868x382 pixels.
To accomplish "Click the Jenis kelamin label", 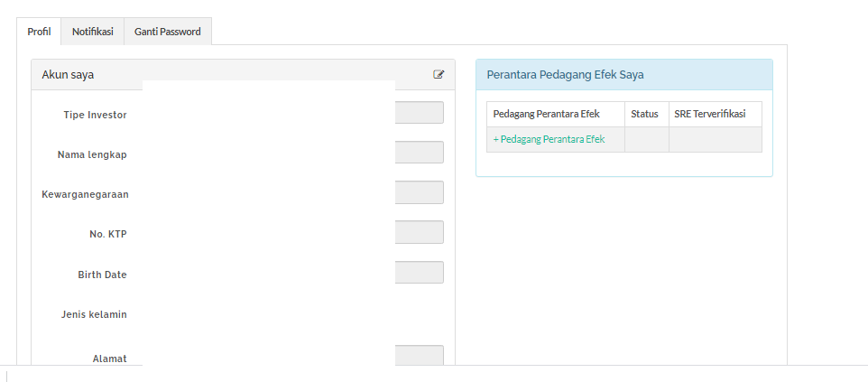I will (94, 314).
